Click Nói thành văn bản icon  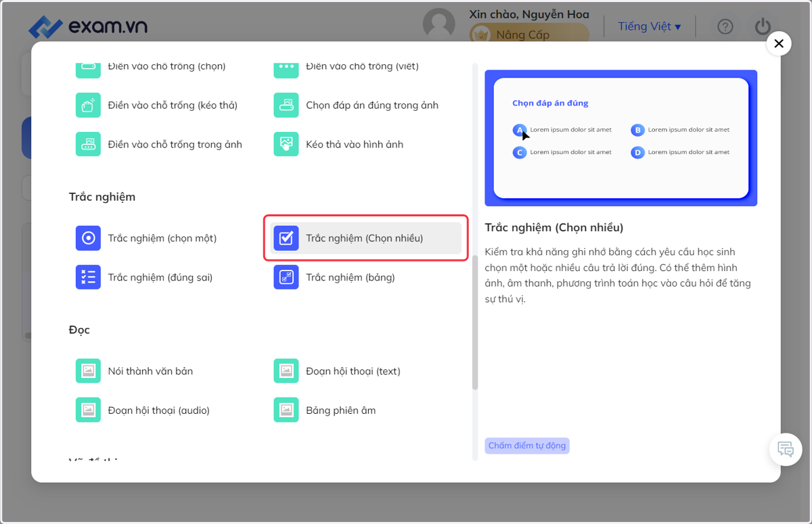click(x=88, y=371)
